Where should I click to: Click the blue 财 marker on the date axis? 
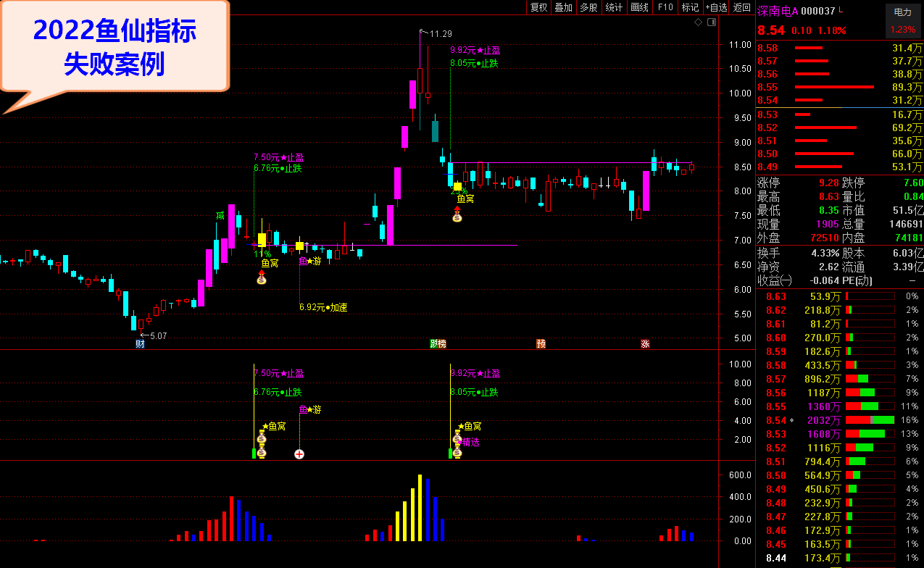pyautogui.click(x=140, y=344)
